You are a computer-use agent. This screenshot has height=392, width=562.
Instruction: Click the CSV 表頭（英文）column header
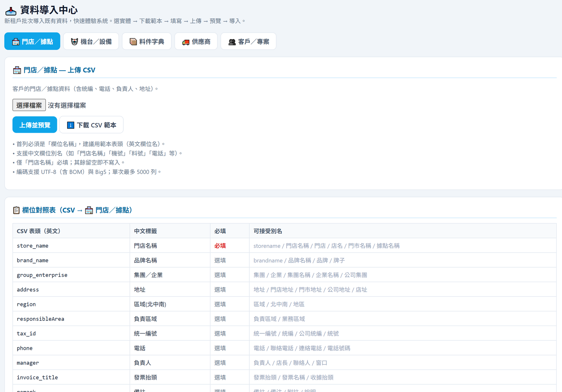(x=71, y=231)
